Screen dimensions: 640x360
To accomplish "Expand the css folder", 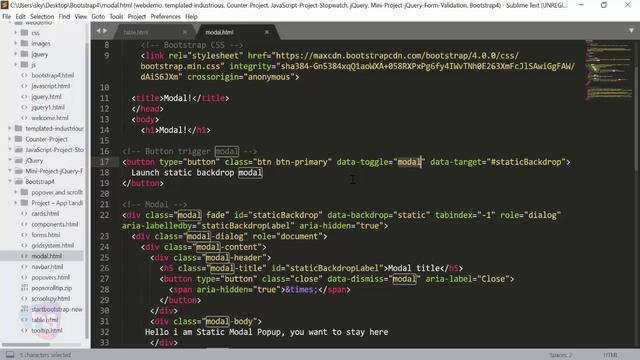I will click(16, 33).
